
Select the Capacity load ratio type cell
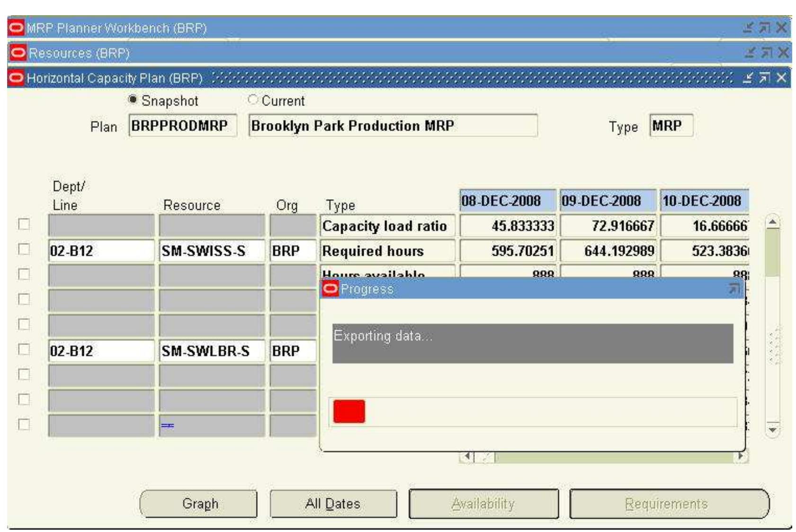387,226
